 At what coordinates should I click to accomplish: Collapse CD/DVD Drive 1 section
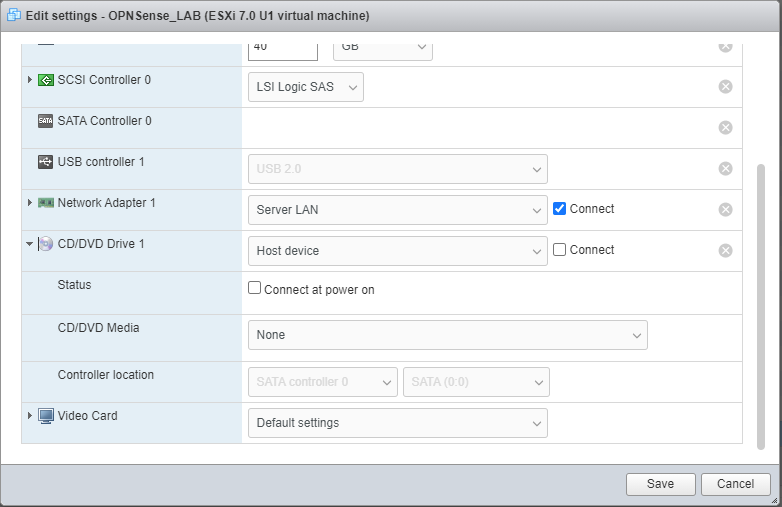(x=29, y=244)
